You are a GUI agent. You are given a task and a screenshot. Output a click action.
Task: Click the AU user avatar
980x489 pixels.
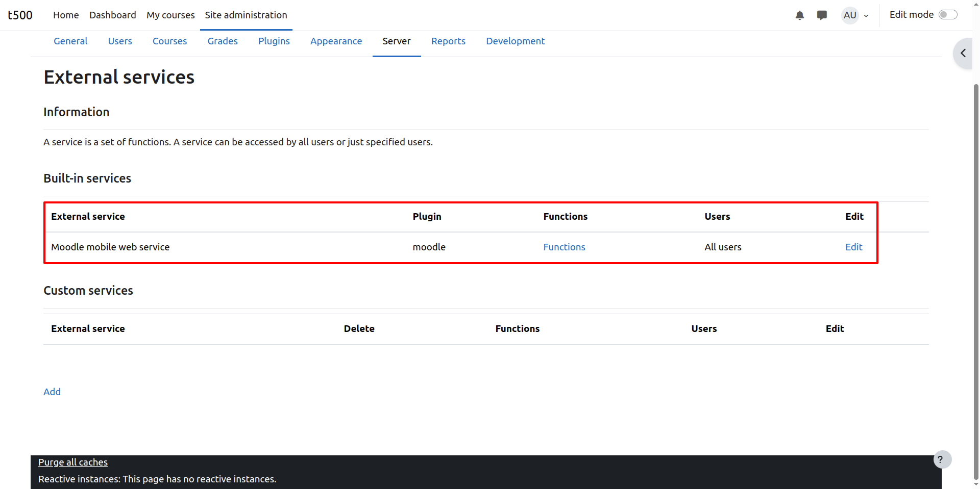(850, 15)
